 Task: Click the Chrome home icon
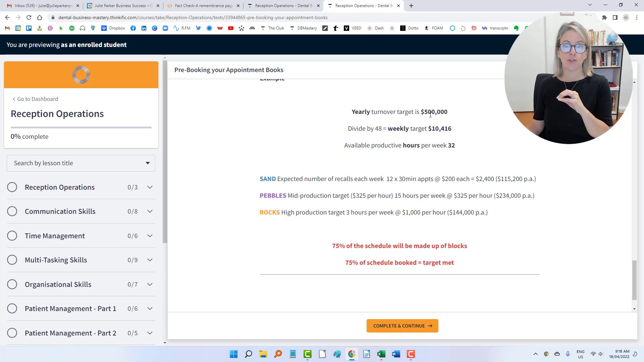coord(40,17)
